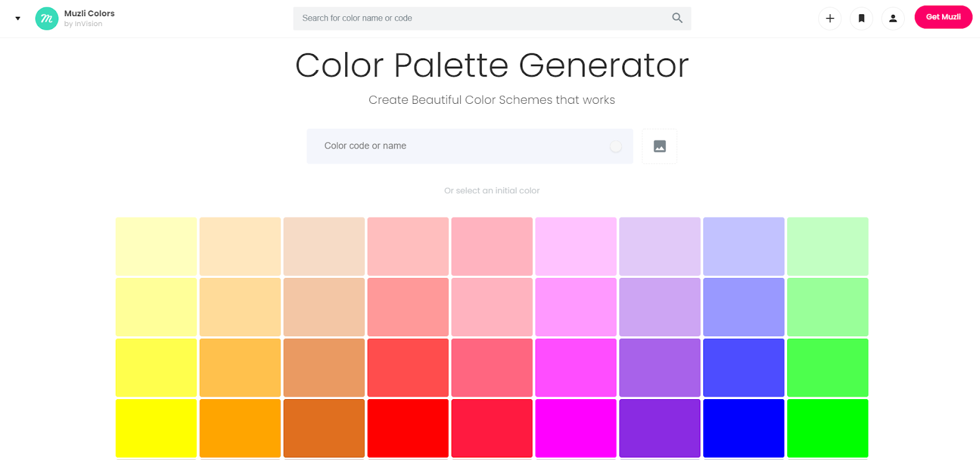This screenshot has height=460, width=980.
Task: Click the Muzli 'm' logo icon
Action: (46, 19)
